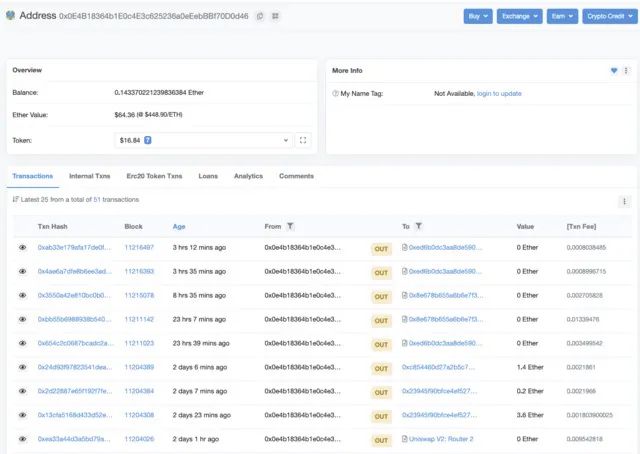Preview transaction 0x24d93f97823541dea with eye icon
Image resolution: width=640 pixels, height=454 pixels.
[22, 367]
